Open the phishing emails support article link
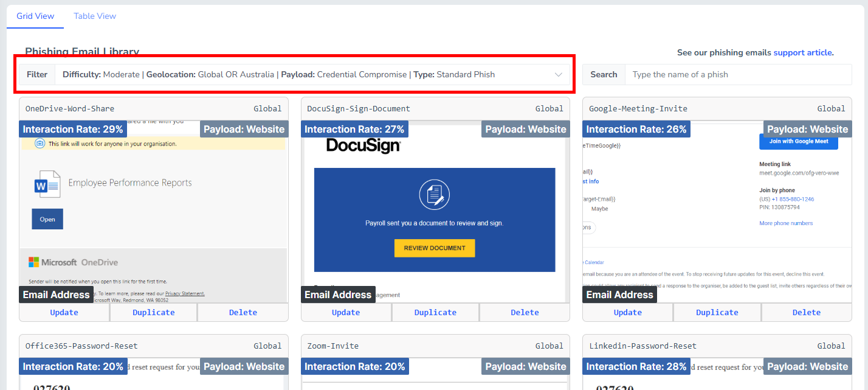 [x=802, y=52]
